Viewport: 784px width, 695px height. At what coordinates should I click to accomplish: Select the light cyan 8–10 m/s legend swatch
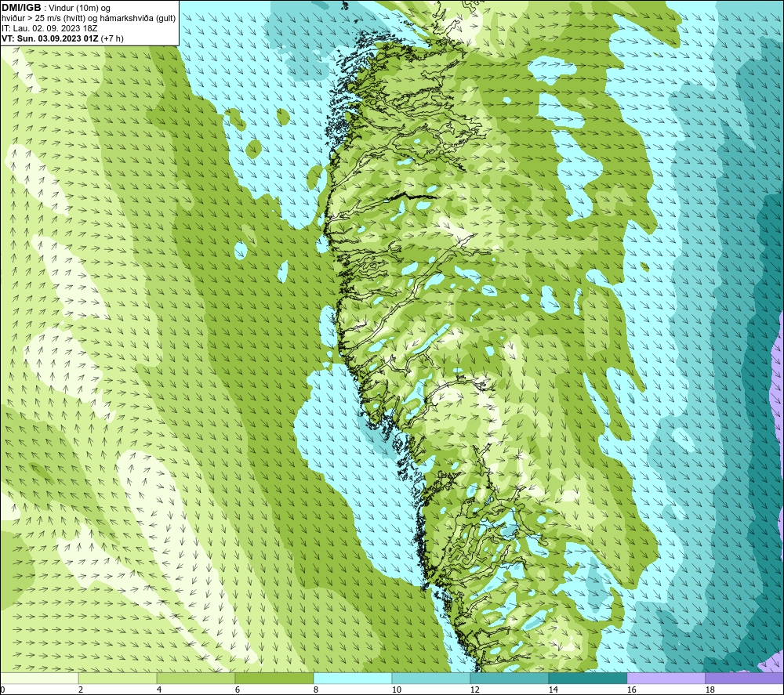(353, 679)
